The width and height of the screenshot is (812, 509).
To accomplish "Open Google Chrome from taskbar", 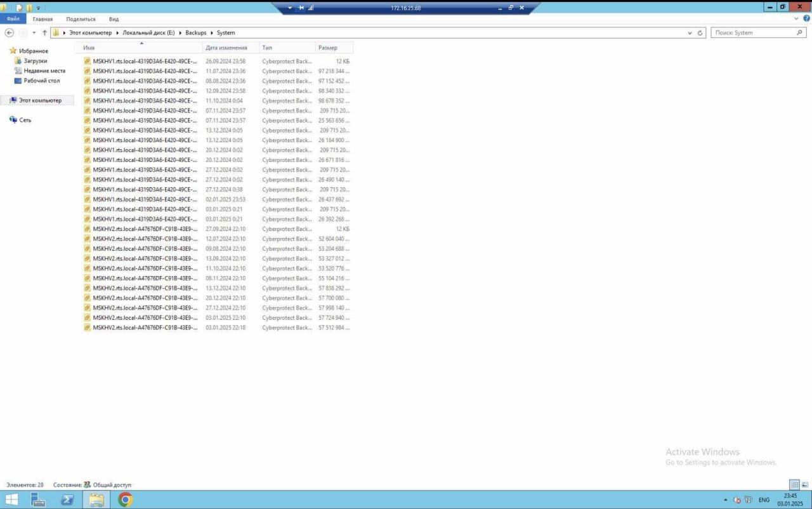I will click(x=125, y=500).
